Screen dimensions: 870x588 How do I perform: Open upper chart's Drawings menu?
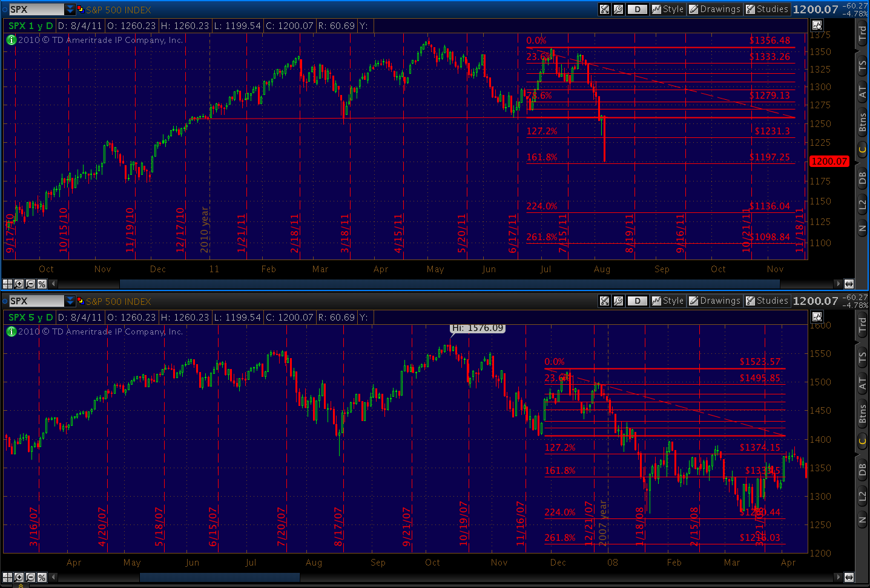tap(714, 9)
